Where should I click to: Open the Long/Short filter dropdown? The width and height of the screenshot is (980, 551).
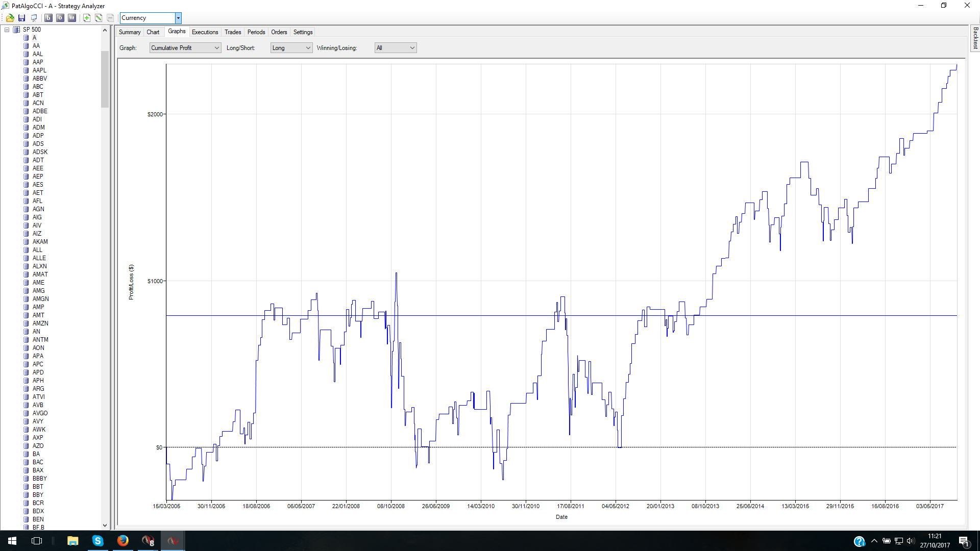(x=291, y=48)
